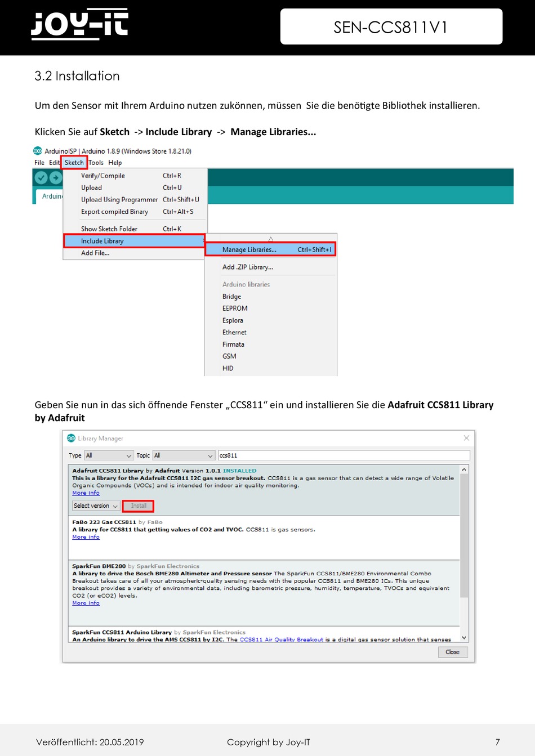The width and height of the screenshot is (535, 756).
Task: Open the Type dropdown in Library Manager
Action: pyautogui.click(x=109, y=455)
